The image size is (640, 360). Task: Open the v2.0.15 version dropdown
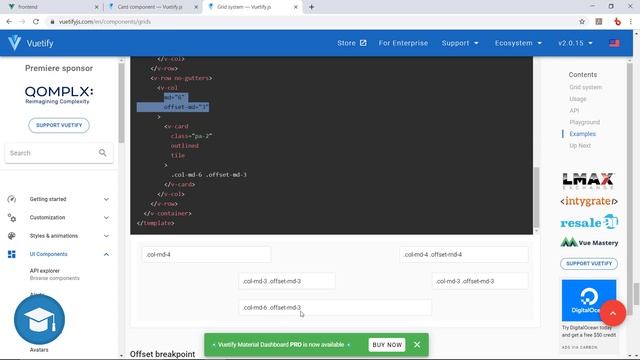click(575, 43)
